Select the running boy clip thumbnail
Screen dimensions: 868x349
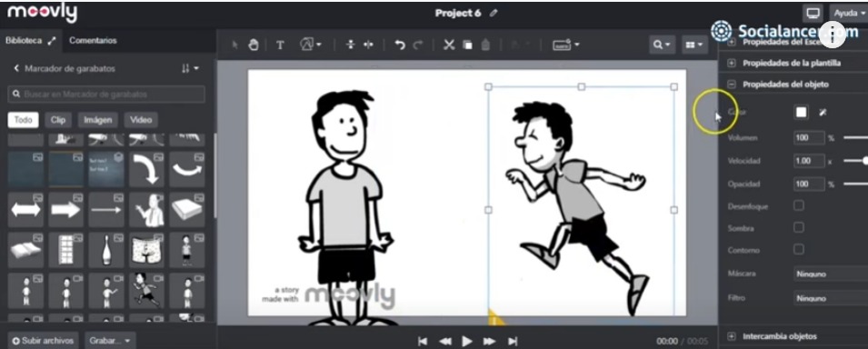tap(146, 290)
